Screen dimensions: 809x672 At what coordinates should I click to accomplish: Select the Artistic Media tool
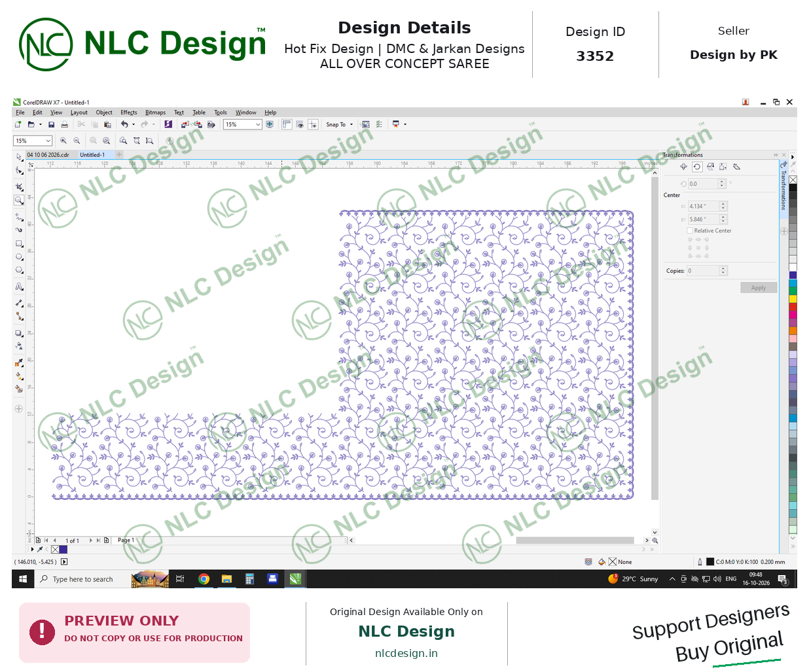coord(19,230)
